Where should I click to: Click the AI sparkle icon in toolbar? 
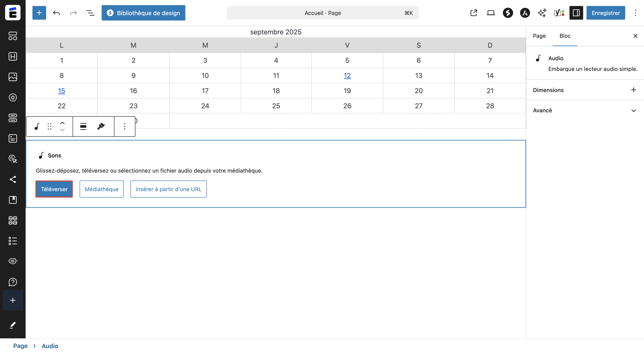542,13
